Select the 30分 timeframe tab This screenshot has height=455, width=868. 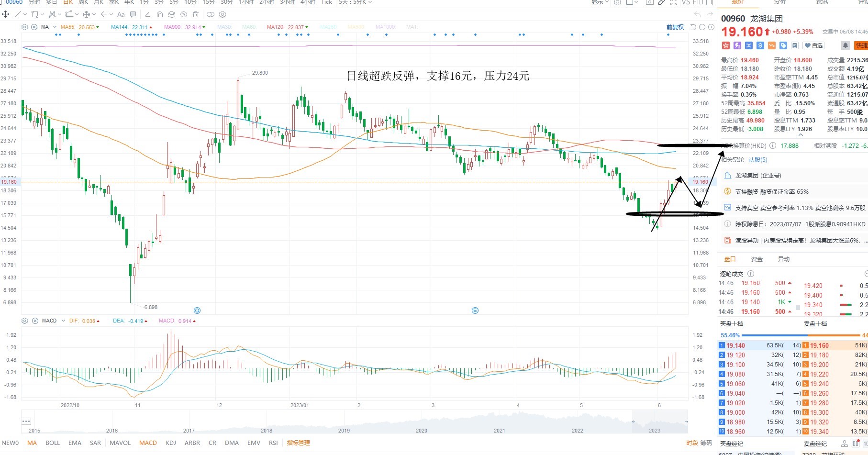coord(227,2)
